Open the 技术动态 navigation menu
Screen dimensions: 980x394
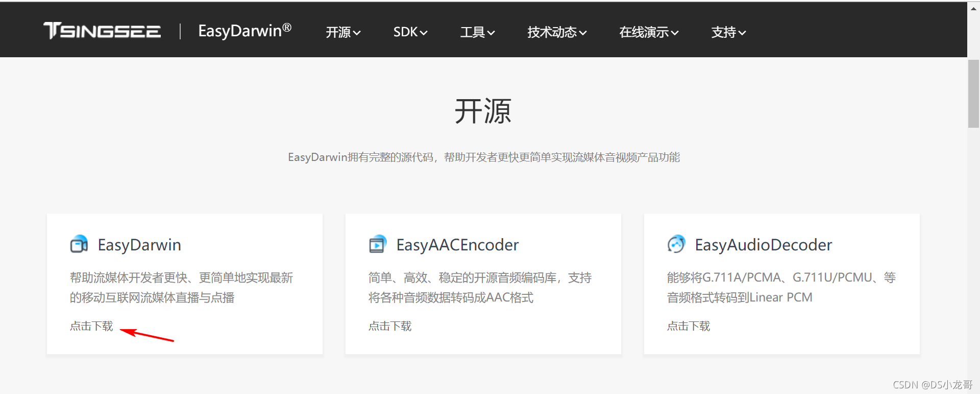[x=557, y=32]
